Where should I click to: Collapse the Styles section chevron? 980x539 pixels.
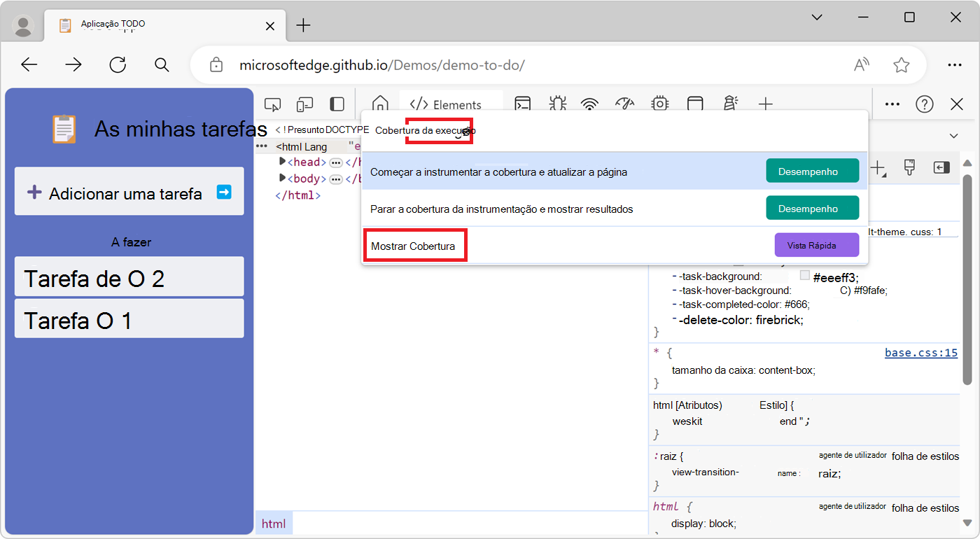coord(953,135)
